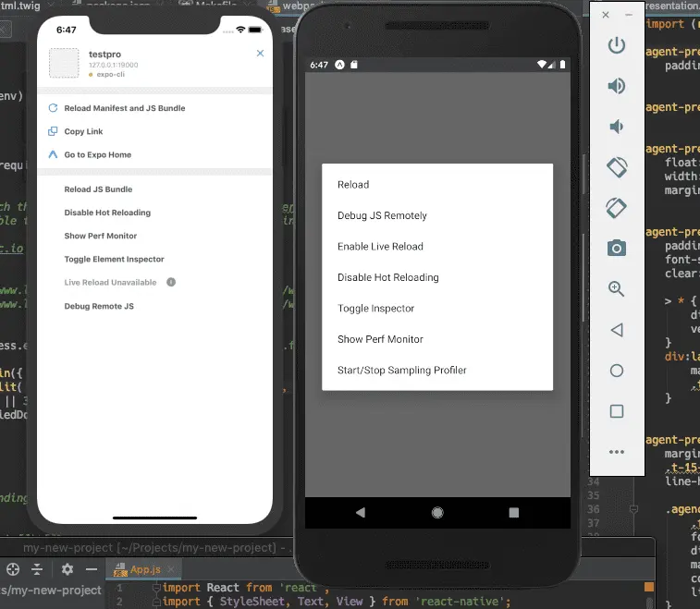Click the IDE collapse all icon

[37, 569]
